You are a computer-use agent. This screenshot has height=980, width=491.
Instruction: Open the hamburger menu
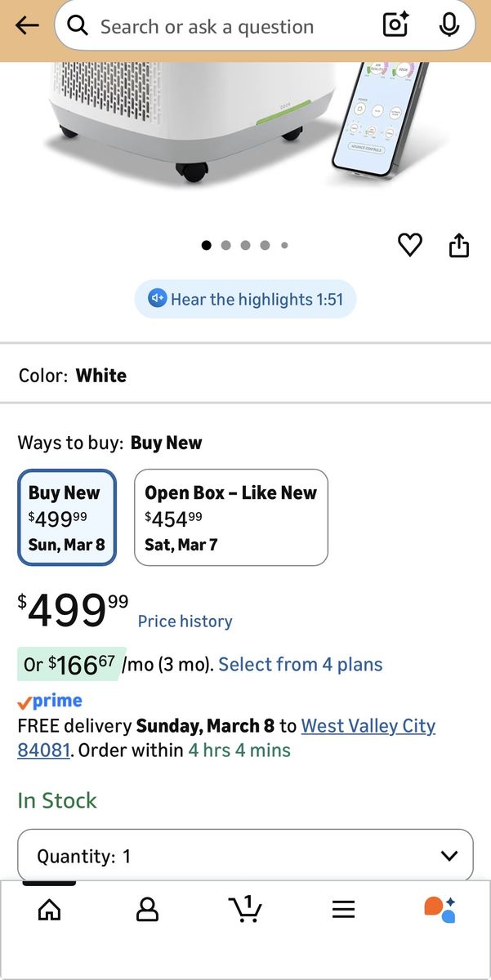click(x=343, y=909)
